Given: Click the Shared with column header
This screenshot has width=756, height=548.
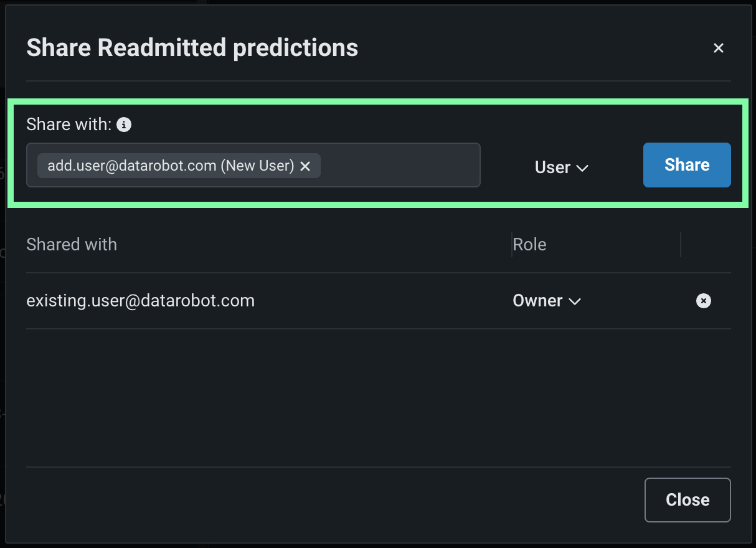Looking at the screenshot, I should pyautogui.click(x=72, y=244).
